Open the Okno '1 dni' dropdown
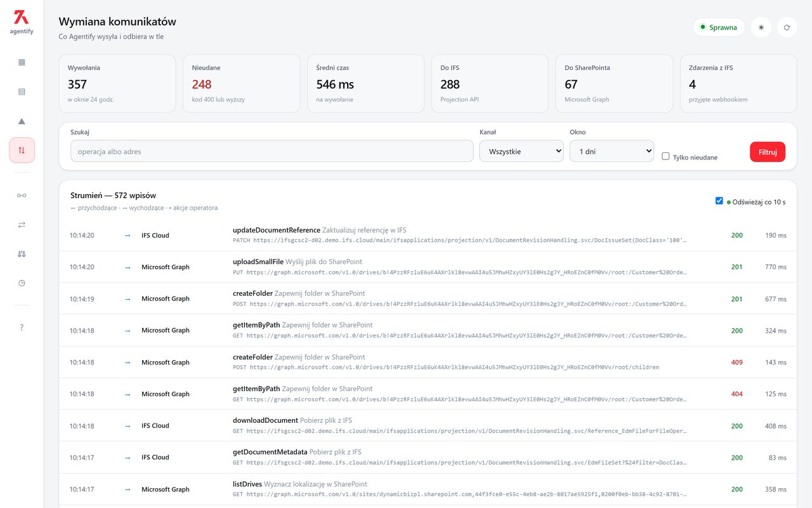Image resolution: width=812 pixels, height=508 pixels. (x=612, y=151)
